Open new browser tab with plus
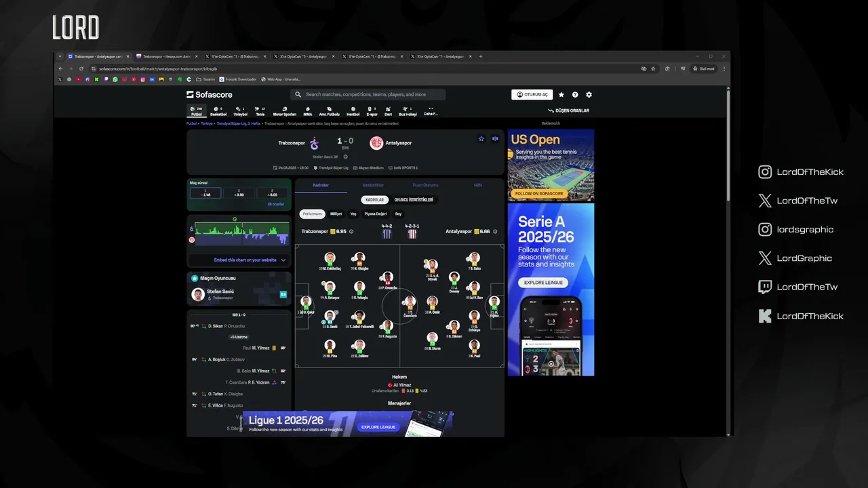The image size is (868, 488). click(481, 56)
